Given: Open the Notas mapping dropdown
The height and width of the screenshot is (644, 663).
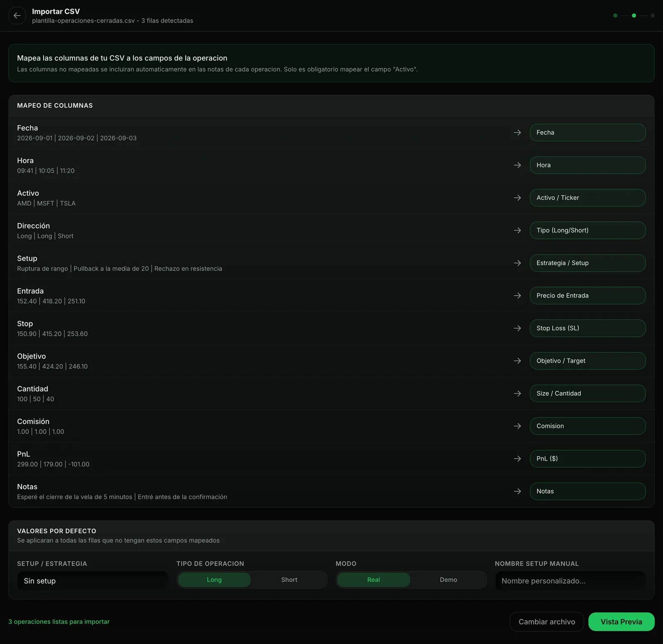Looking at the screenshot, I should pos(588,491).
